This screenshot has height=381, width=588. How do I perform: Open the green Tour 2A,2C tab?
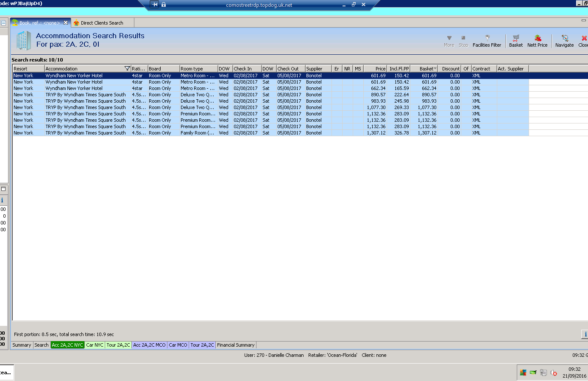point(118,345)
